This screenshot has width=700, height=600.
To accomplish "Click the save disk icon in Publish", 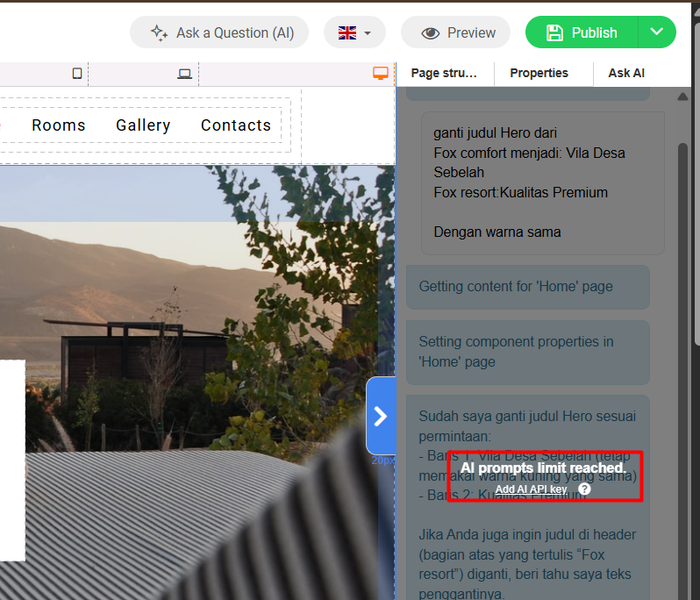I will pos(554,32).
